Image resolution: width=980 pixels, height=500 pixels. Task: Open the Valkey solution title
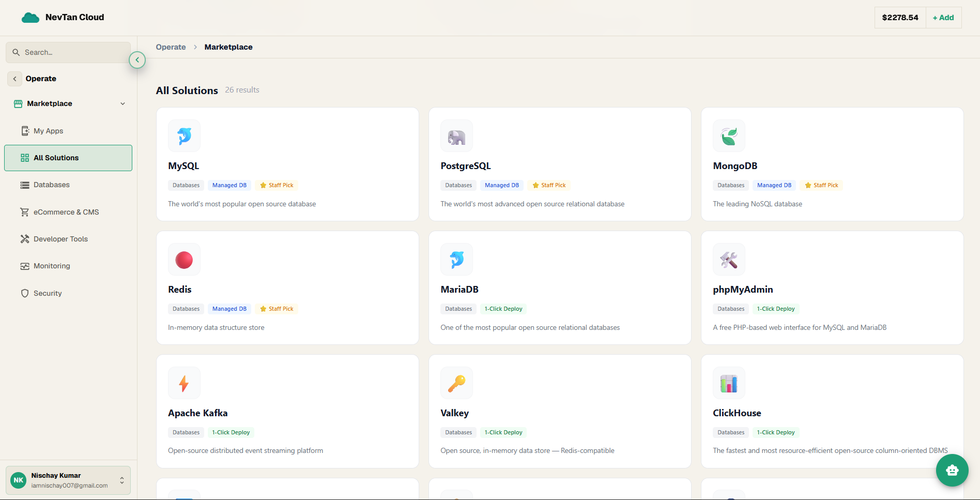coord(455,413)
